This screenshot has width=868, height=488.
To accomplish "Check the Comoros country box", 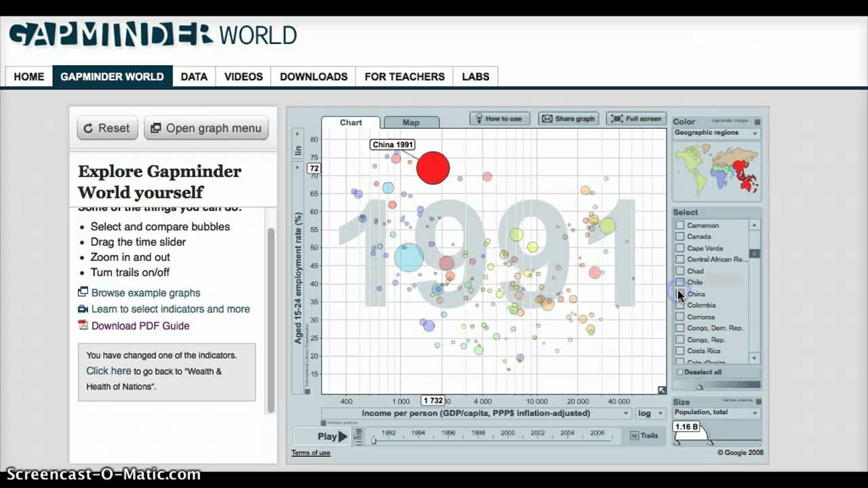I will click(x=680, y=317).
